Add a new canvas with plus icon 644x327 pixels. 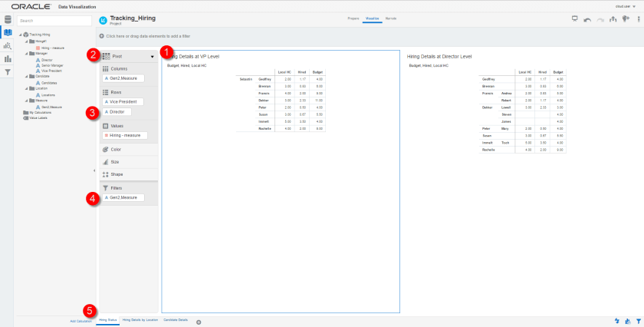tap(199, 322)
